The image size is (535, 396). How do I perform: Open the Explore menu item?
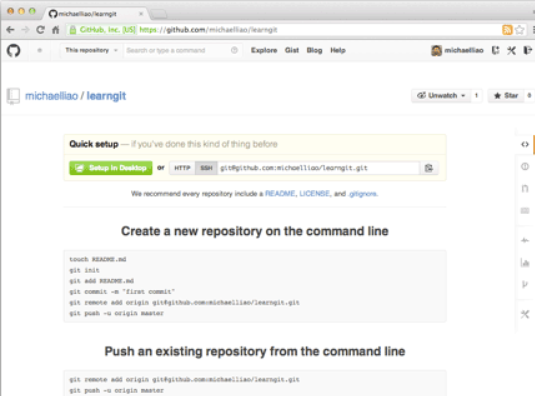264,50
